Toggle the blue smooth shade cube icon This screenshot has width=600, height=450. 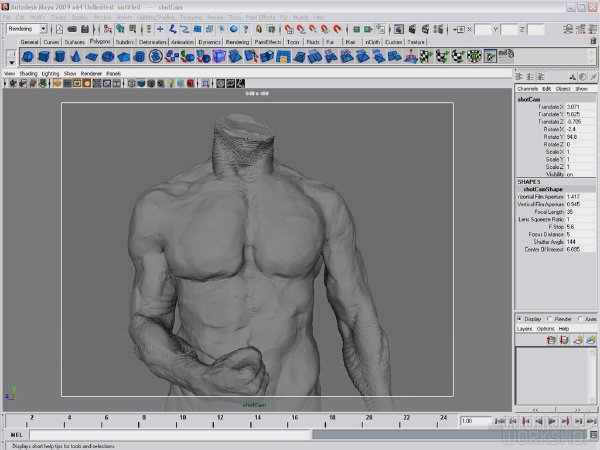tap(141, 83)
